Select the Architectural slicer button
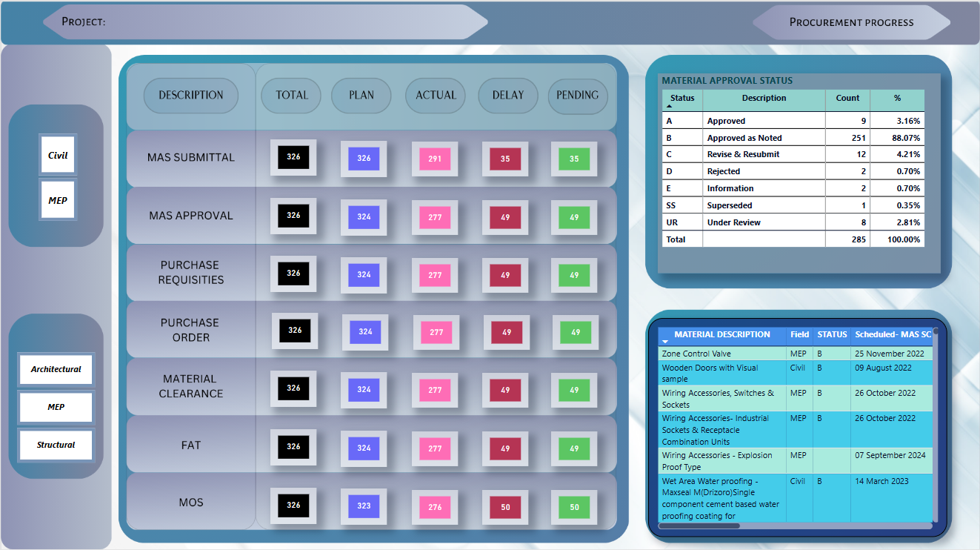The width and height of the screenshot is (980, 550). click(56, 369)
